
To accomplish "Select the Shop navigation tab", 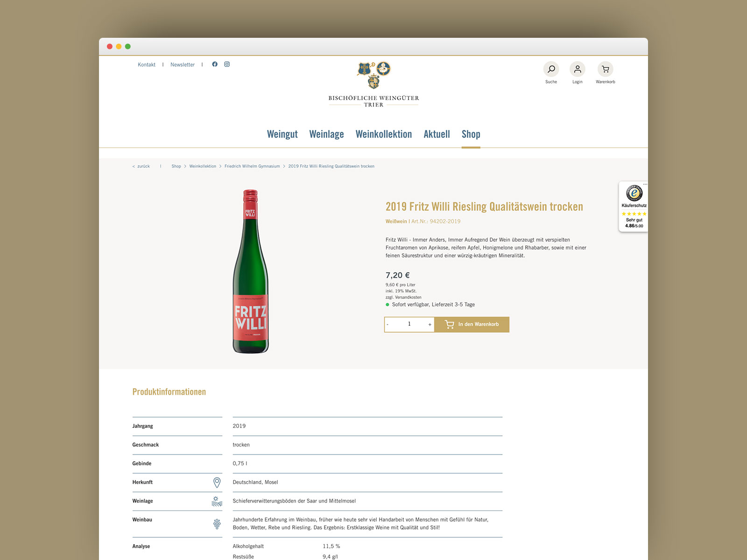I will (x=471, y=134).
